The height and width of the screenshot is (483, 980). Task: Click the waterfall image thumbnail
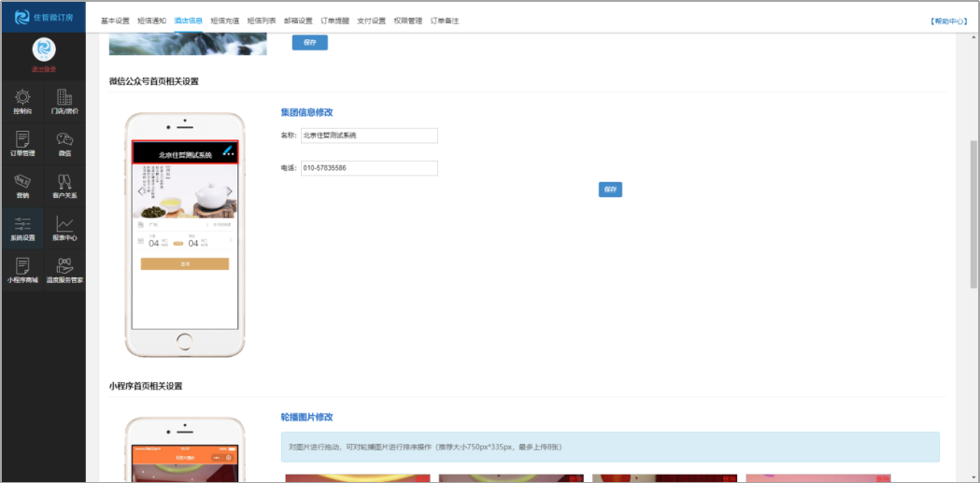[188, 45]
